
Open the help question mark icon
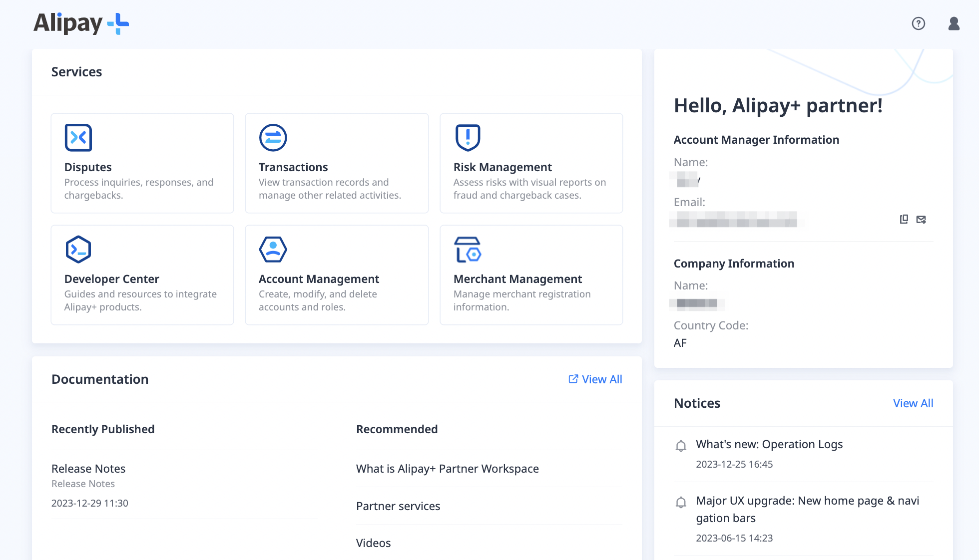click(918, 23)
